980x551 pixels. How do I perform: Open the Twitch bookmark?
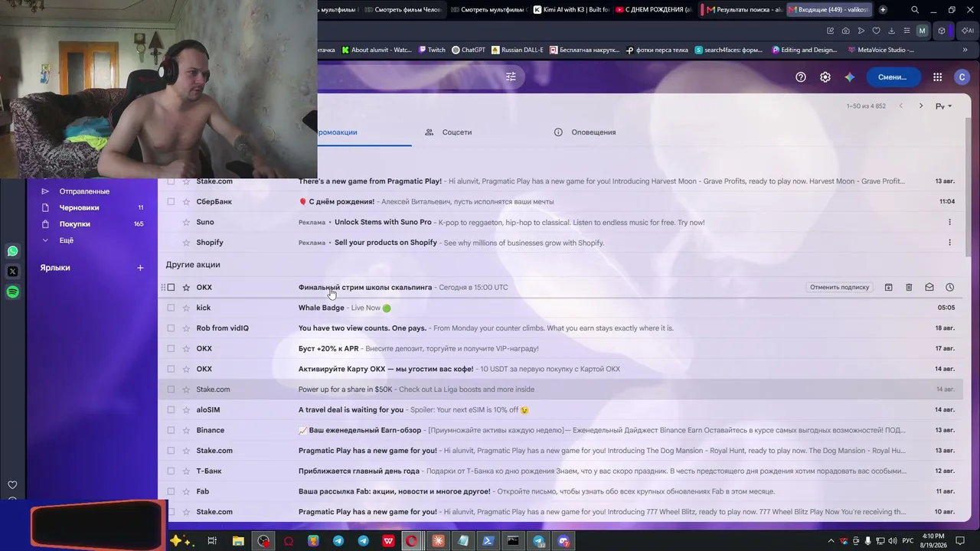coord(432,50)
